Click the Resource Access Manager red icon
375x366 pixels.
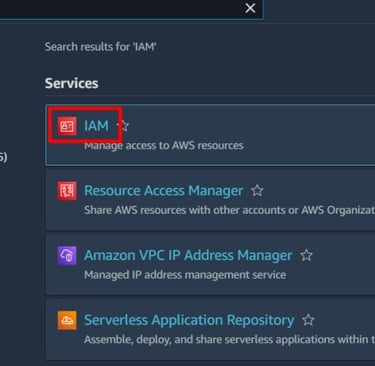pos(67,191)
